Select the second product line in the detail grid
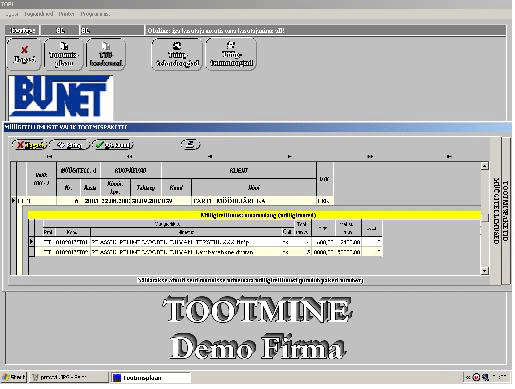Screen dimensions: 515x389 208,252
